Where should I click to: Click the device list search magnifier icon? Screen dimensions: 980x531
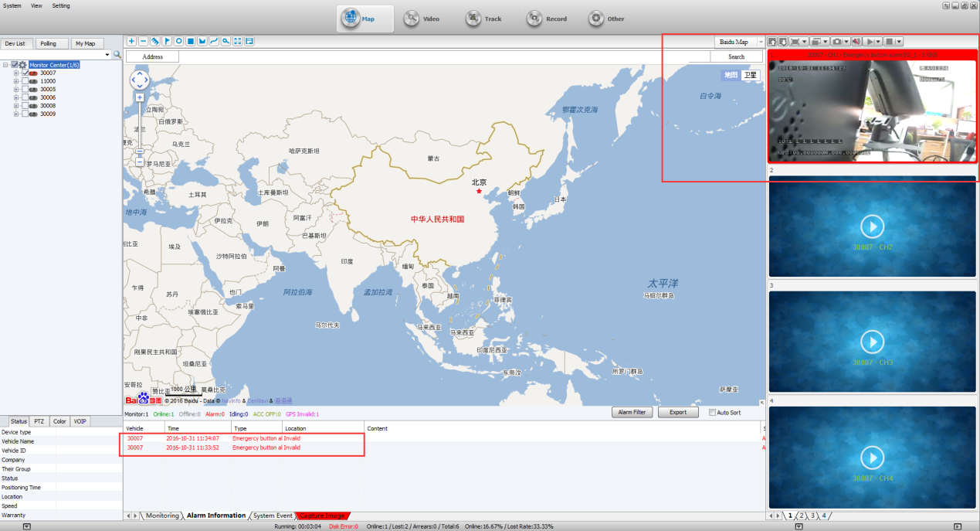point(117,55)
